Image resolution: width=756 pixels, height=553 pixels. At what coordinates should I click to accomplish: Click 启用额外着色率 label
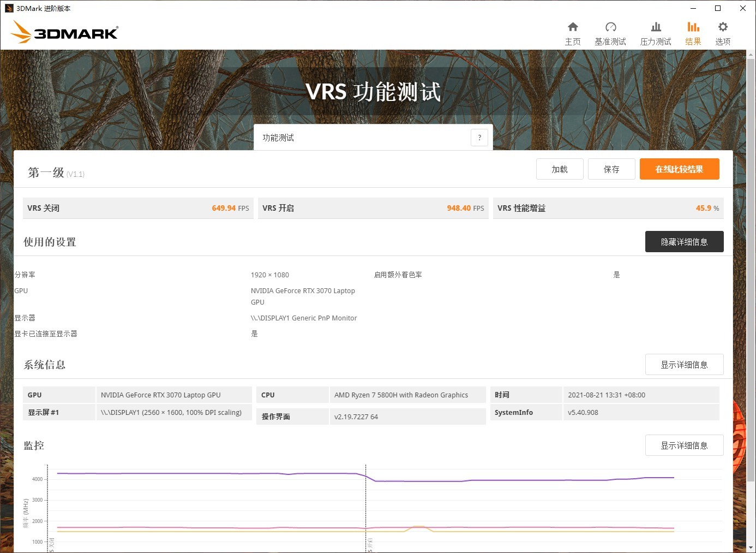pyautogui.click(x=398, y=275)
